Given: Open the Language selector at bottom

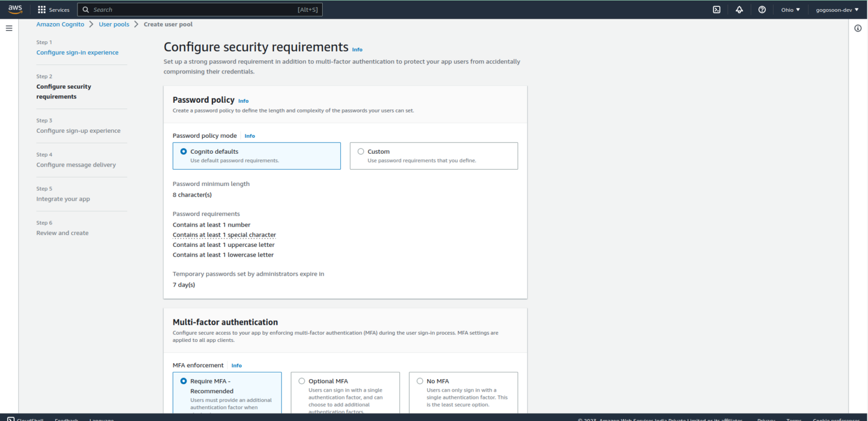Looking at the screenshot, I should coord(101,419).
